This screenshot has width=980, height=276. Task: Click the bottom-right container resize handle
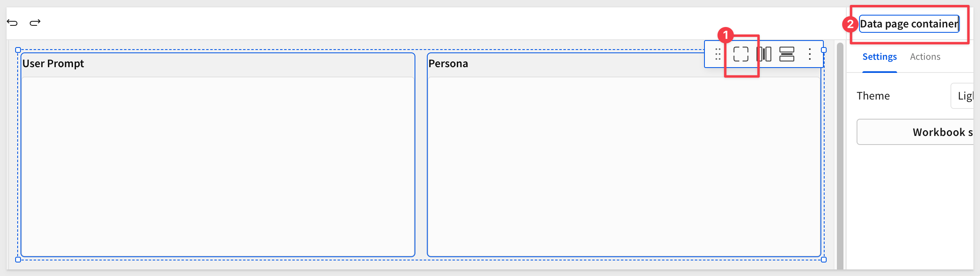824,260
